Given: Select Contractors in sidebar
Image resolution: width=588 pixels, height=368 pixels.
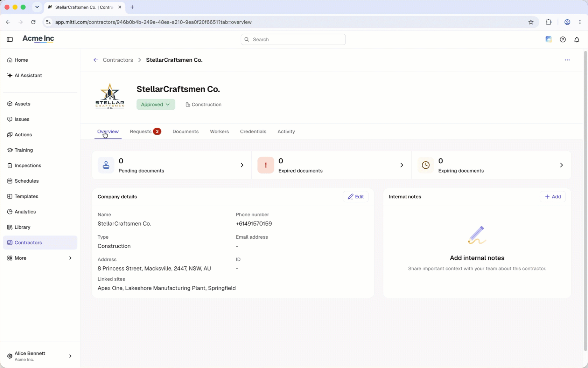Looking at the screenshot, I should click(40, 243).
